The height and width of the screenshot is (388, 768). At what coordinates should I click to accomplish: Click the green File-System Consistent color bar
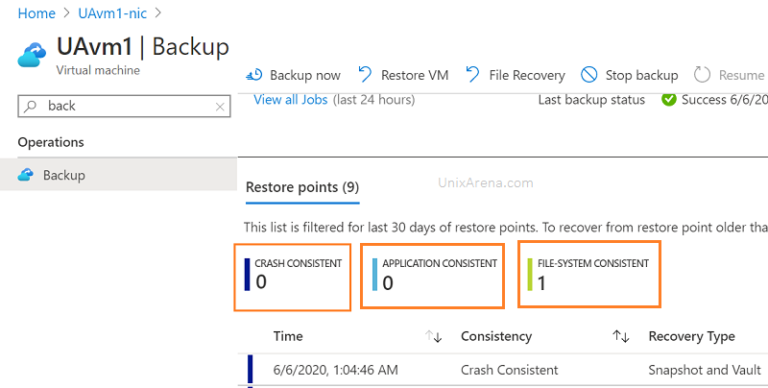pyautogui.click(x=530, y=274)
